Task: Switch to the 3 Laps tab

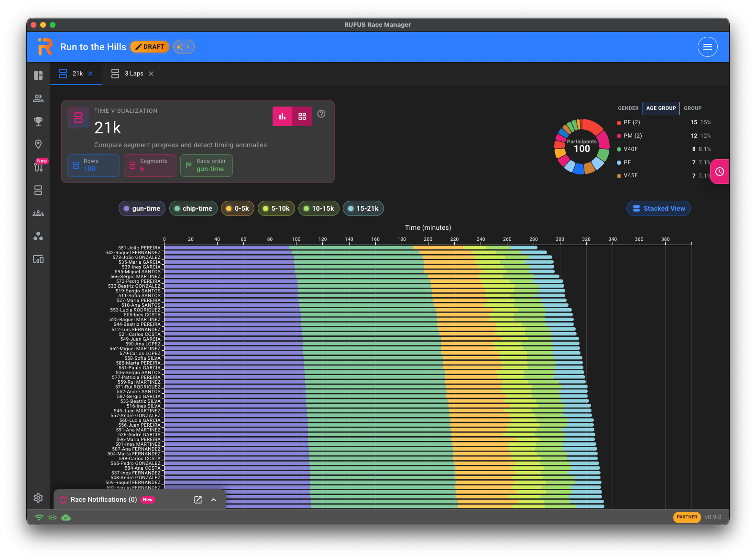Action: (x=132, y=74)
